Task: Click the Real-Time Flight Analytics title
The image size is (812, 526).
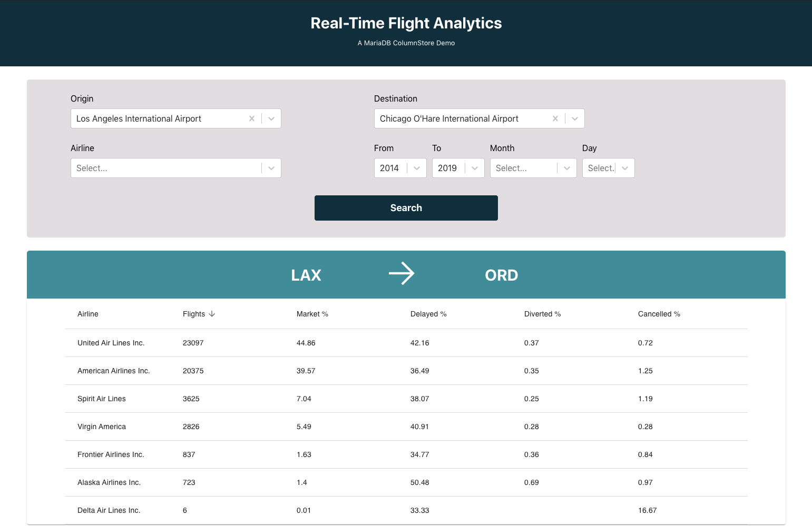Action: (406, 23)
